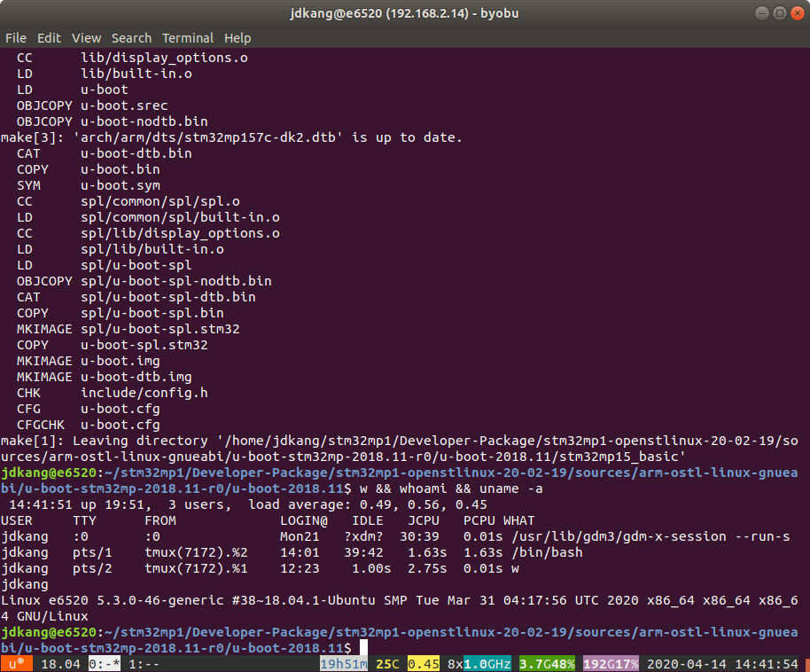Click the 1.0GHz CPU frequency indicator
Screen dimensions: 810x672
click(x=487, y=664)
